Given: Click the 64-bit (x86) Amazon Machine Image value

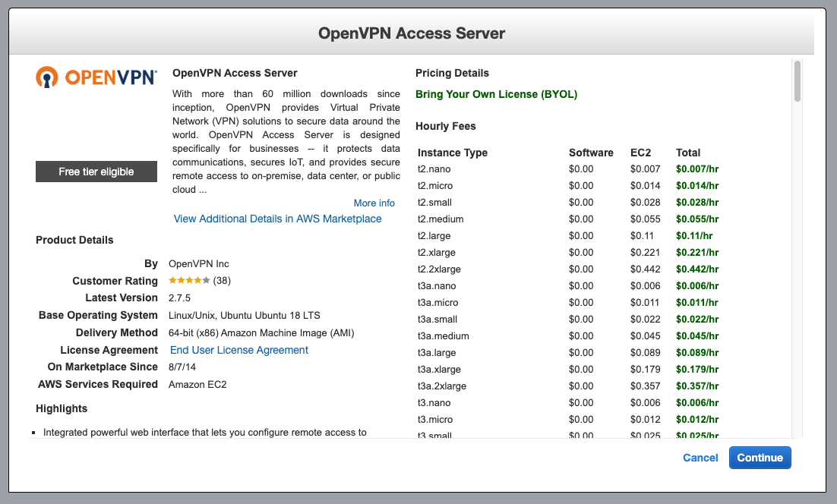Looking at the screenshot, I should (261, 332).
